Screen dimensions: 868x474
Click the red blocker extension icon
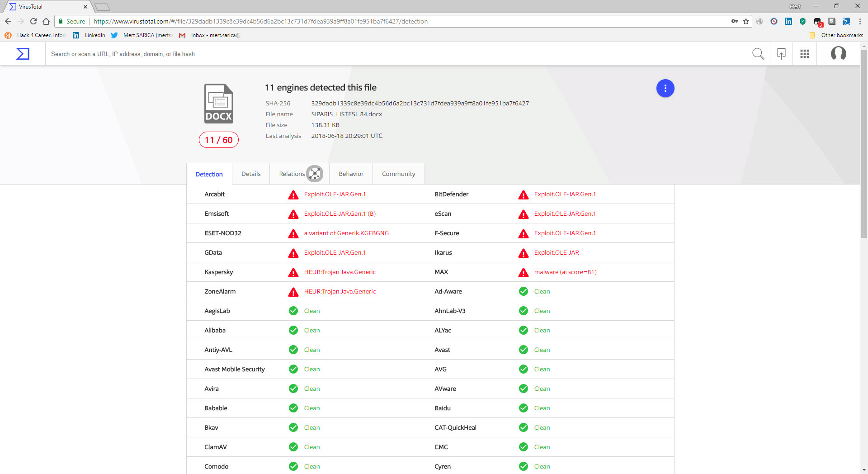tap(774, 21)
